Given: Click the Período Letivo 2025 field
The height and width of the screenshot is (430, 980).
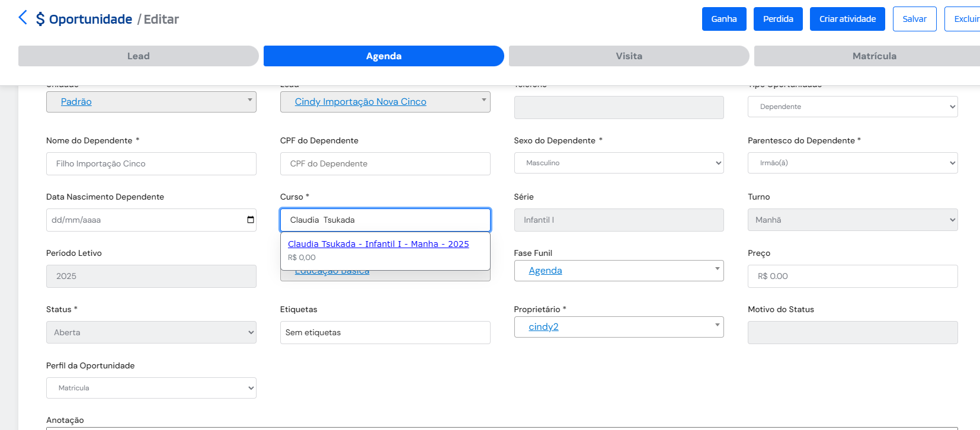Looking at the screenshot, I should point(151,276).
